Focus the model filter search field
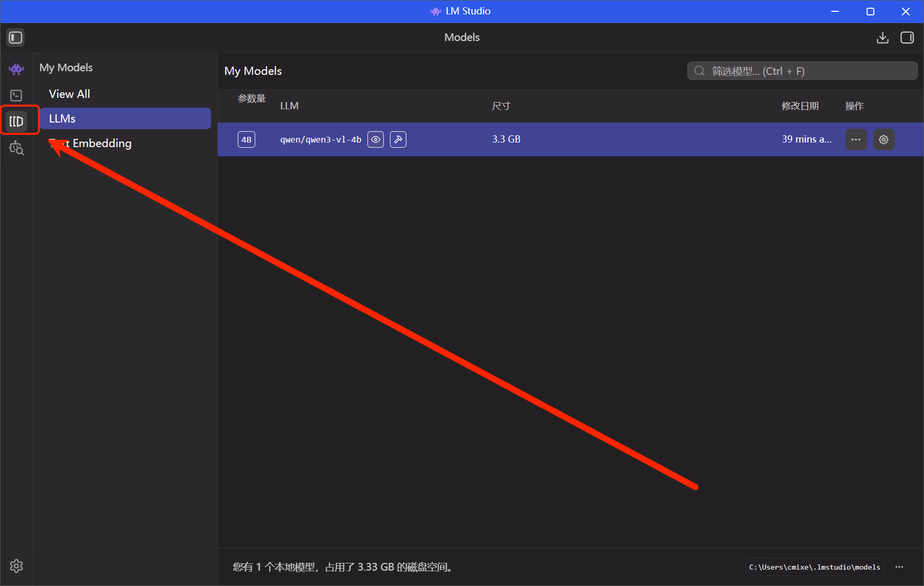 [x=802, y=71]
